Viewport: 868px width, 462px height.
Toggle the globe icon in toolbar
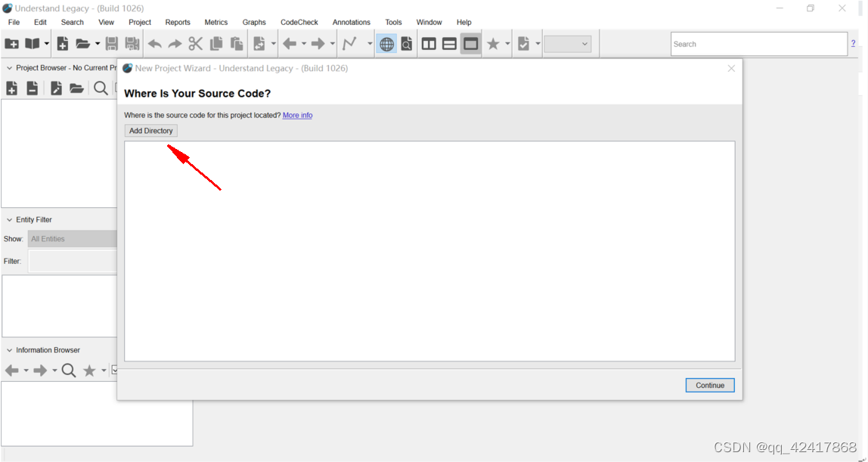tap(386, 44)
